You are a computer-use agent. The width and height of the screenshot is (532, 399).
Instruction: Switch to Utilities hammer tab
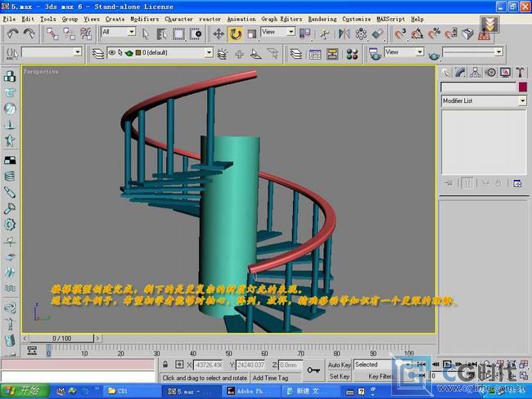click(520, 72)
